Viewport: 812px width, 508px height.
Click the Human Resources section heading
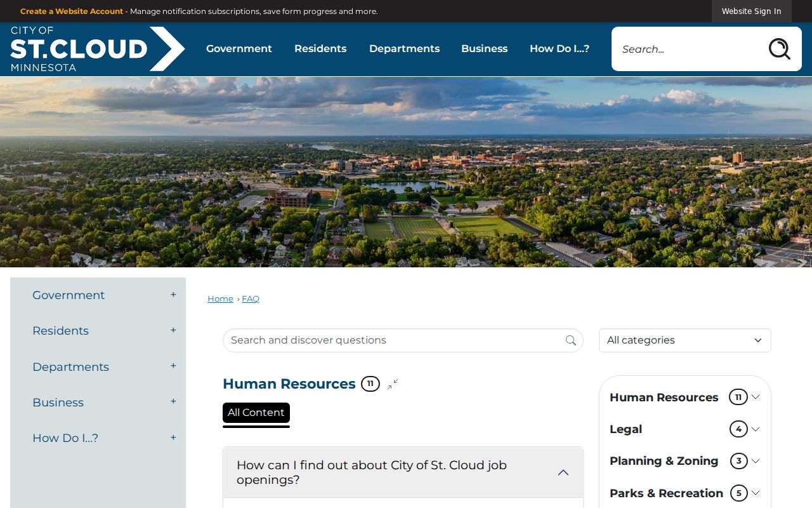(289, 384)
